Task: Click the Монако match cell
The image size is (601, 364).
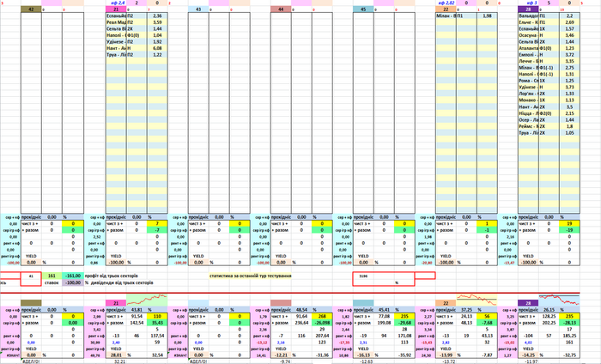Action: [528, 100]
